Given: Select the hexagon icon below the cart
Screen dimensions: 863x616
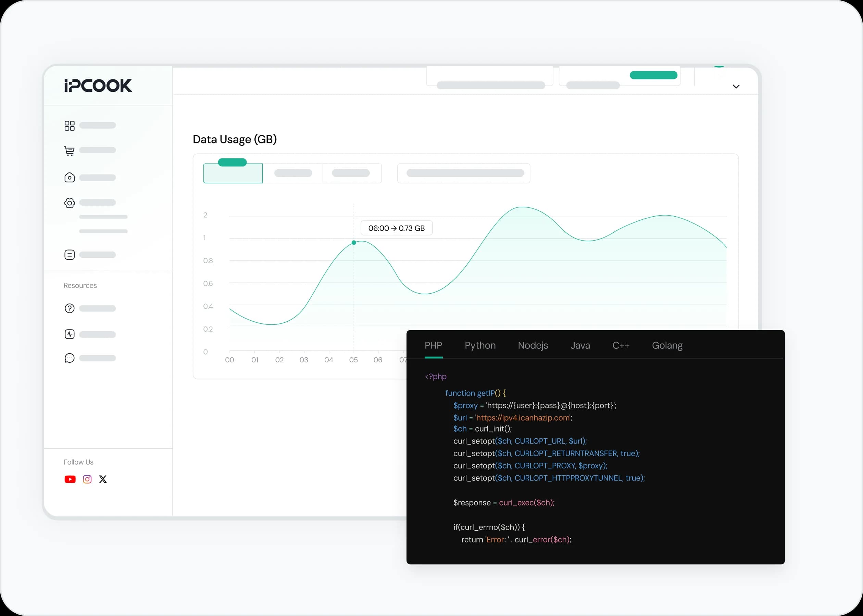Looking at the screenshot, I should [70, 178].
